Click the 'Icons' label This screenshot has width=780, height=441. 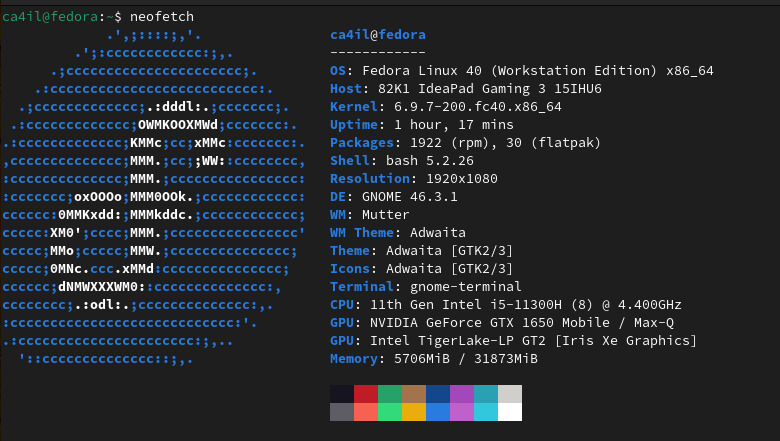tap(350, 268)
